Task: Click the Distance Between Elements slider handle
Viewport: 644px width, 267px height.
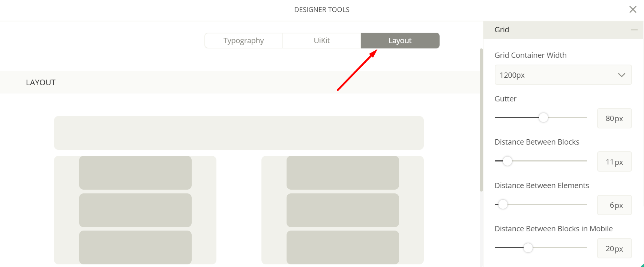Action: pos(503,204)
